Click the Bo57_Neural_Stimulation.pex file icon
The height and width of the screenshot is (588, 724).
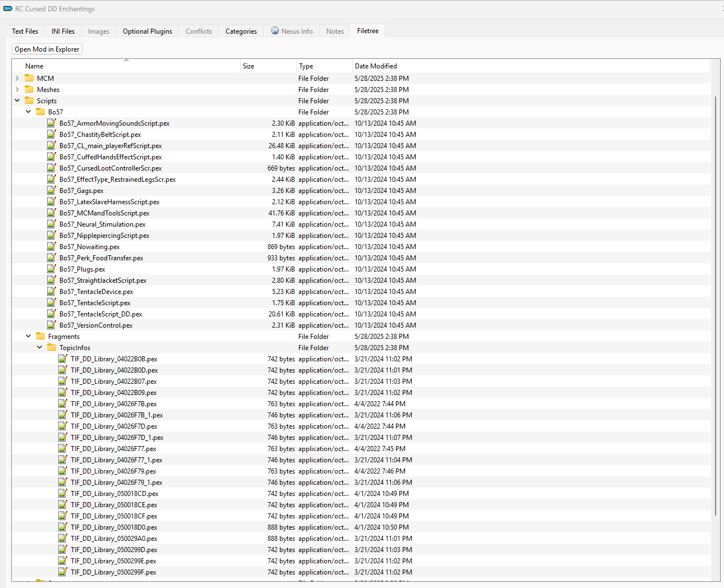(x=52, y=224)
